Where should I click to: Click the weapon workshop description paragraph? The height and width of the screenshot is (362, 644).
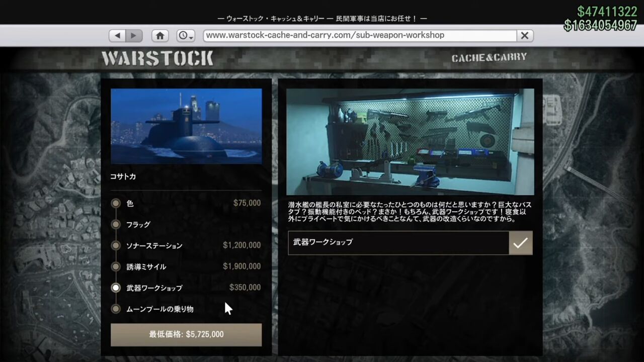point(410,212)
